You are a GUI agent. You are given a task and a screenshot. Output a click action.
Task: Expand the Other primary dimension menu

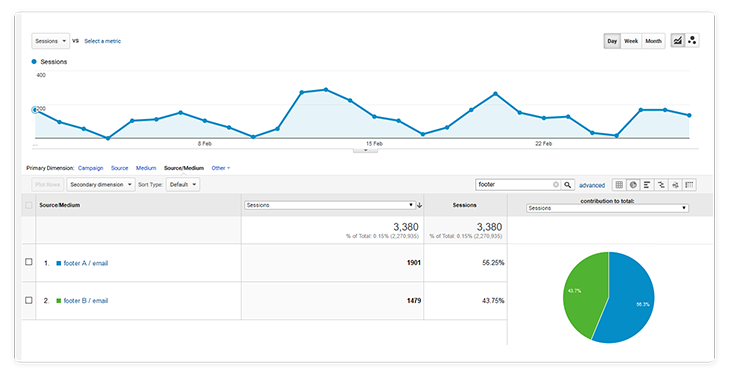coord(221,168)
